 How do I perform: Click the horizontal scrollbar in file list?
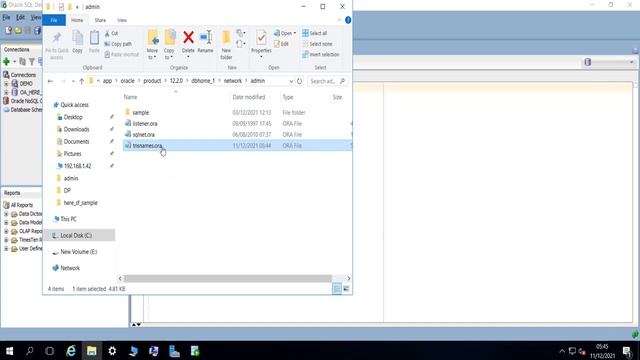point(228,278)
